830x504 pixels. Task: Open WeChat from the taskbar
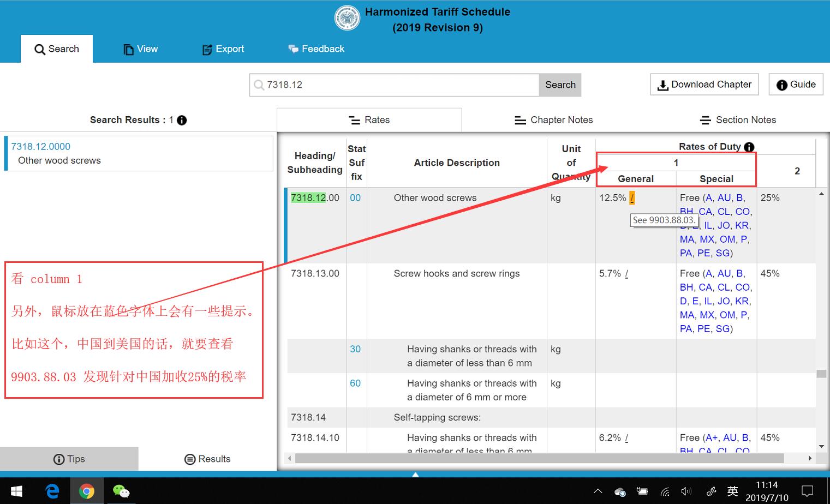(x=121, y=490)
